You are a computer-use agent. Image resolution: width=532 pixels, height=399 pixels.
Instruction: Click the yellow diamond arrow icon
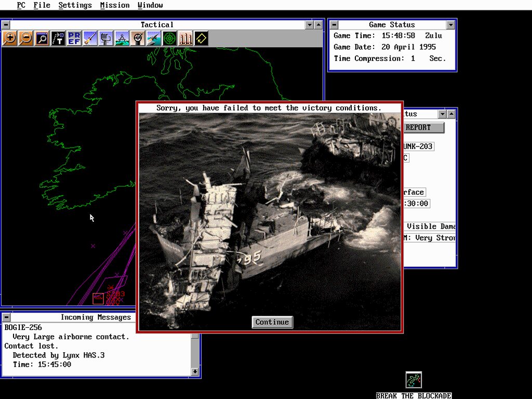[x=201, y=38]
